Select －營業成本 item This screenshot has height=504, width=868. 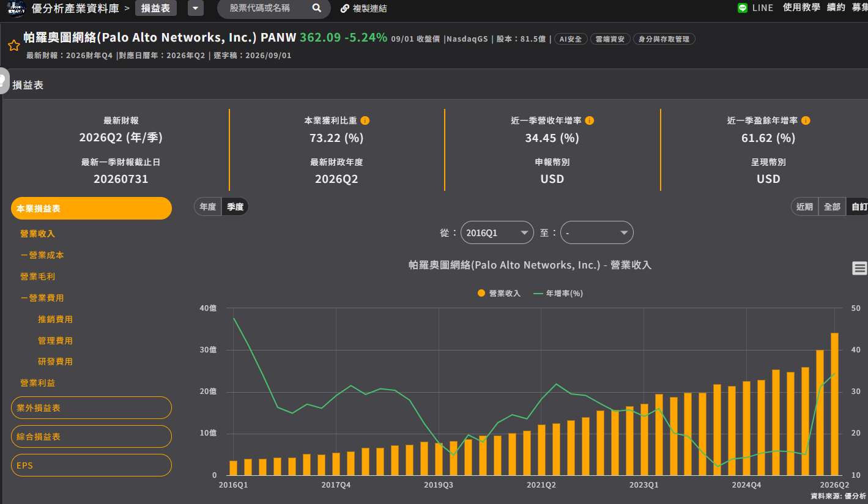tap(42, 255)
